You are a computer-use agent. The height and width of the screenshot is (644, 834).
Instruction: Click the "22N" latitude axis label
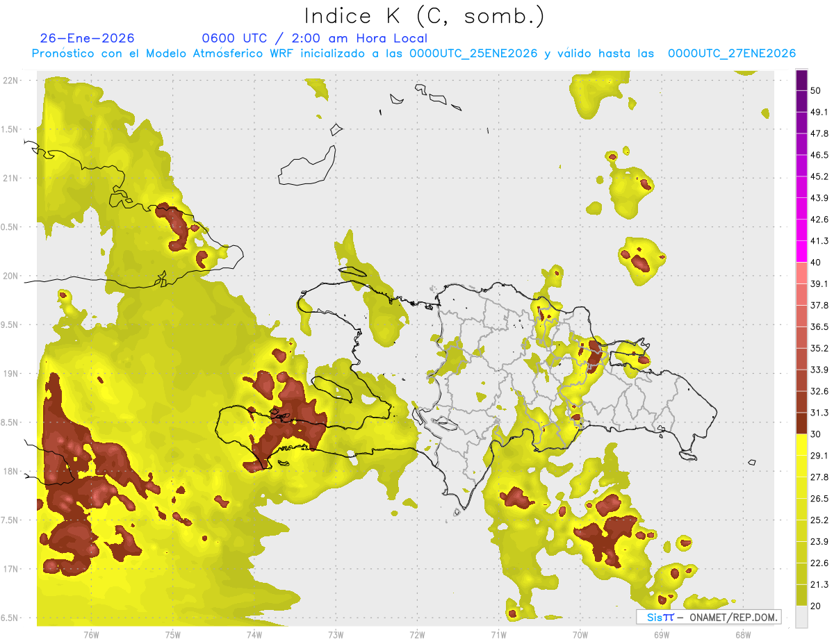tap(11, 80)
